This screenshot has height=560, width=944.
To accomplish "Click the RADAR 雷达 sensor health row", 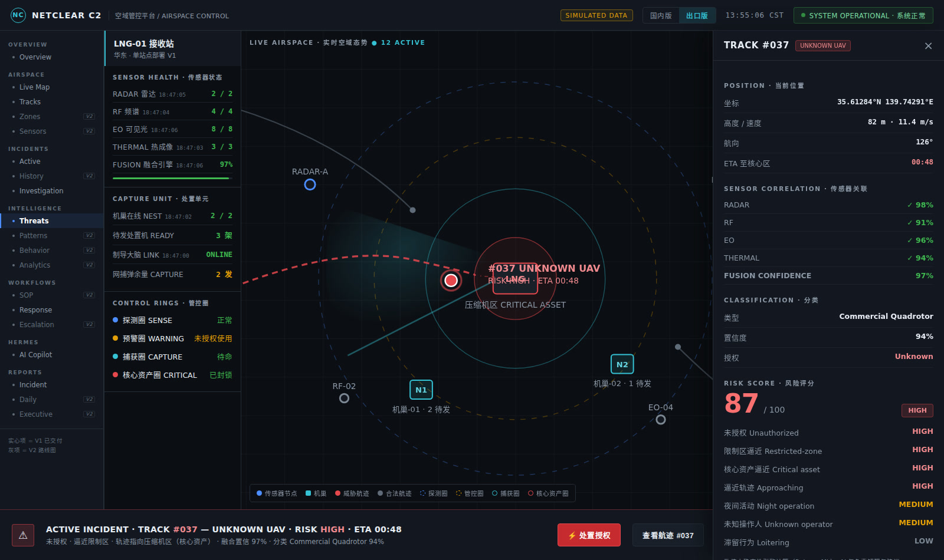I will click(x=172, y=94).
